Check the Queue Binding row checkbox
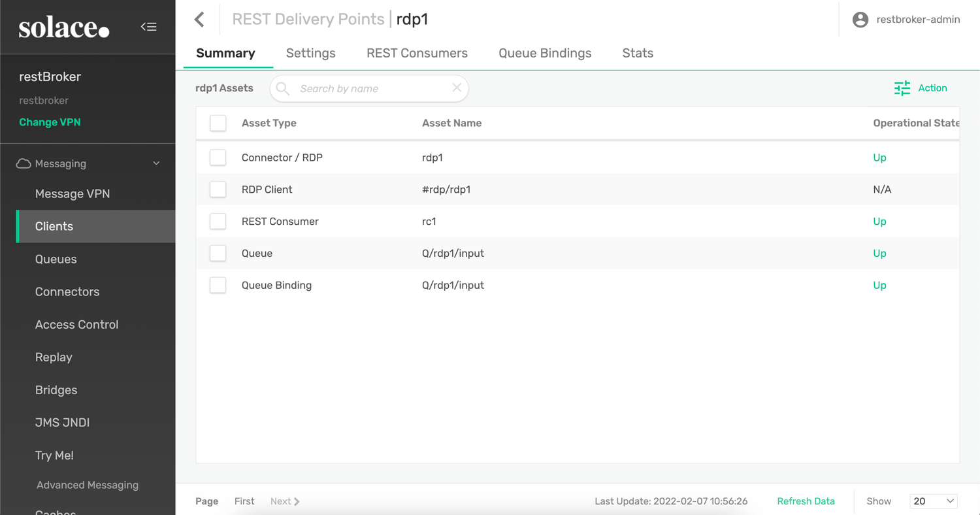The width and height of the screenshot is (980, 515). tap(218, 285)
